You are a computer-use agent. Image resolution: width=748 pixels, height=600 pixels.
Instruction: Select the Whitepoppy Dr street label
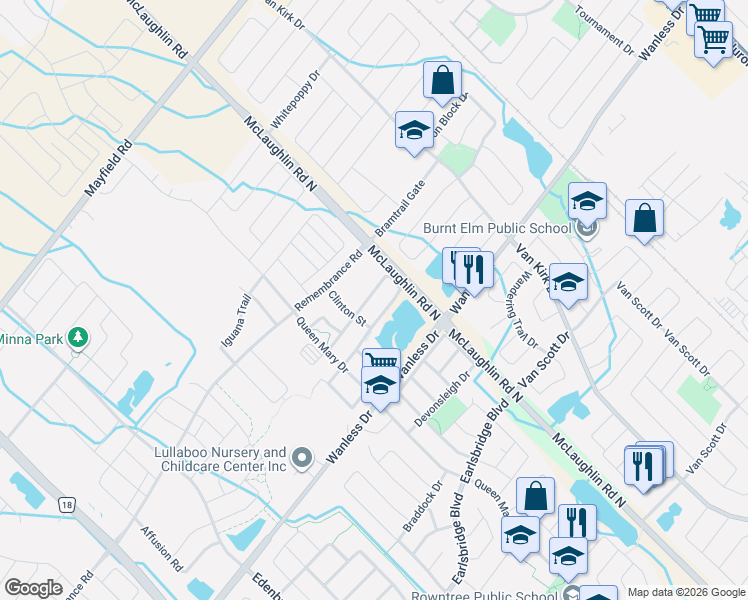[x=295, y=100]
